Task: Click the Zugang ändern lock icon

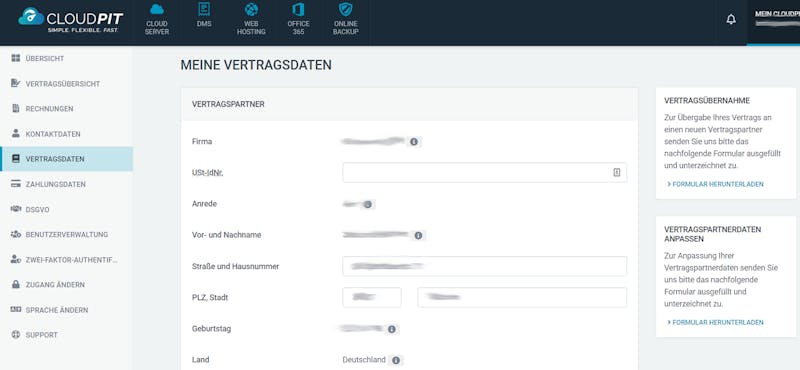Action: [15, 284]
